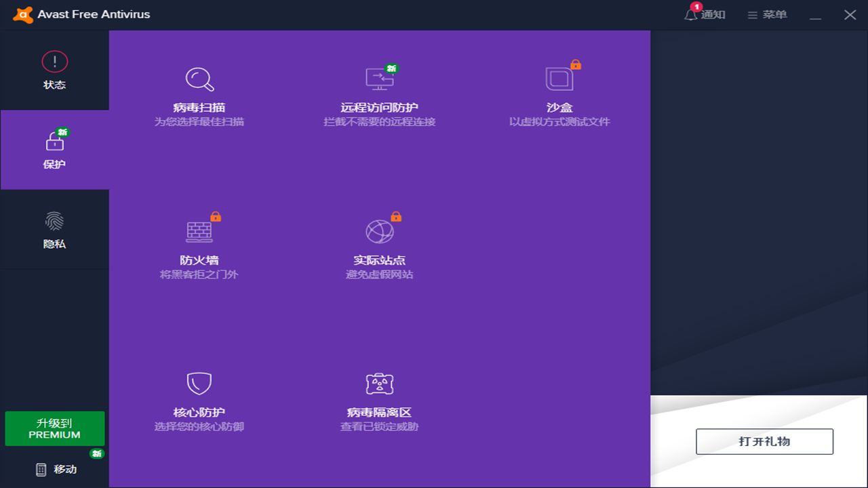Click the lock badge on Firewall tile
Viewport: 868px width, 488px height.
[x=216, y=217]
